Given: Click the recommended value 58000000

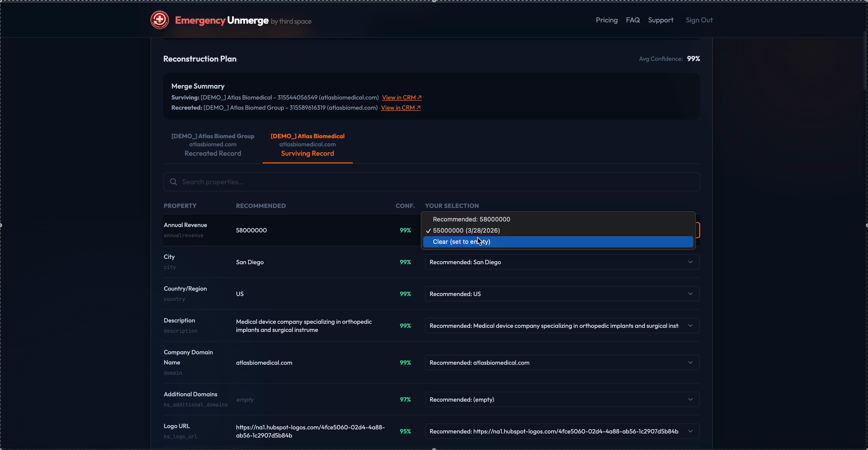Looking at the screenshot, I should [x=251, y=230].
